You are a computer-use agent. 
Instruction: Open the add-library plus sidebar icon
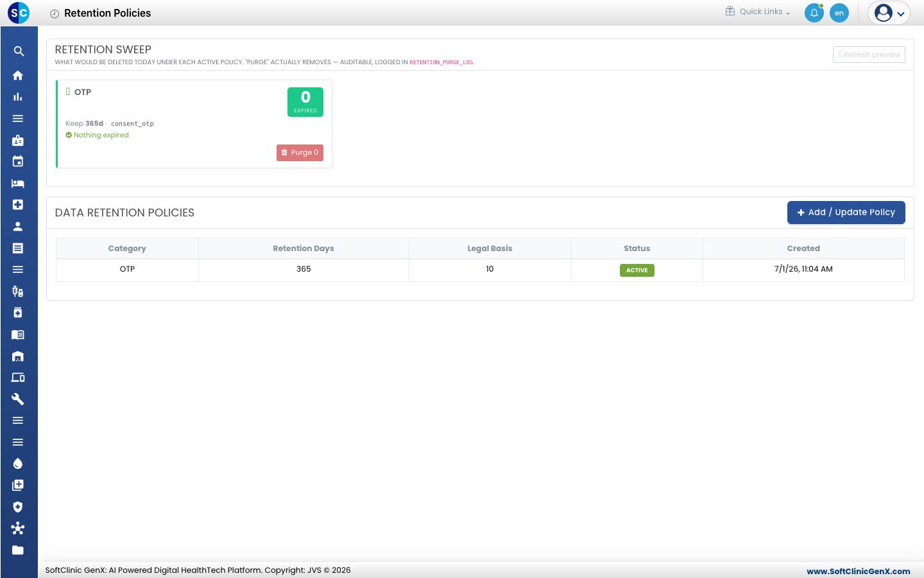point(18,486)
